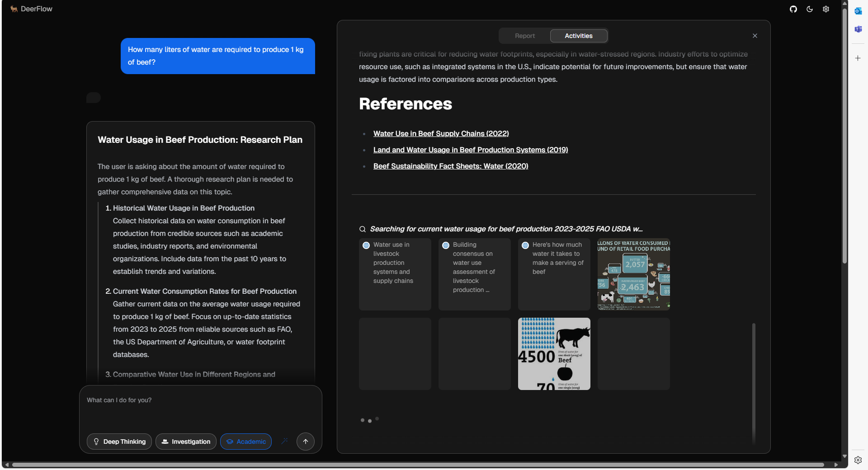Click the References heading
The height and width of the screenshot is (470, 868).
[406, 104]
